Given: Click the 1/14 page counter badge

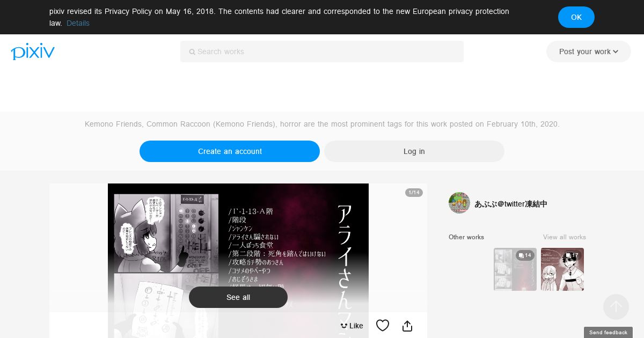Looking at the screenshot, I should click(x=414, y=193).
